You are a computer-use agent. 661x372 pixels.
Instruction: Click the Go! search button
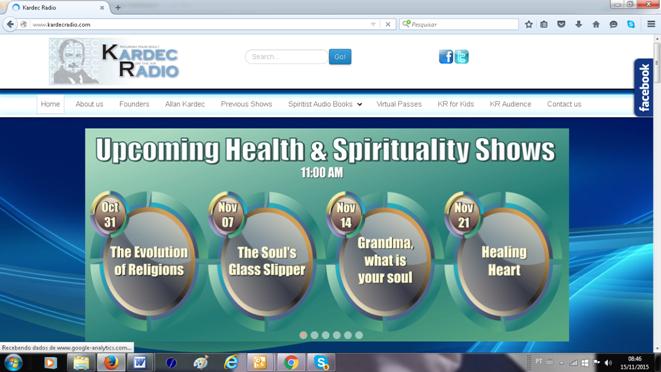point(340,57)
